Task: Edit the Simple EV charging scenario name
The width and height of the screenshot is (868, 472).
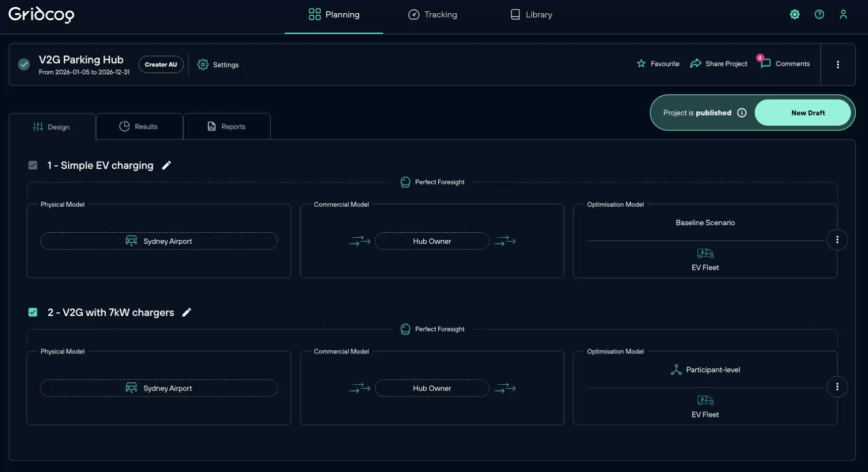Action: coord(166,165)
